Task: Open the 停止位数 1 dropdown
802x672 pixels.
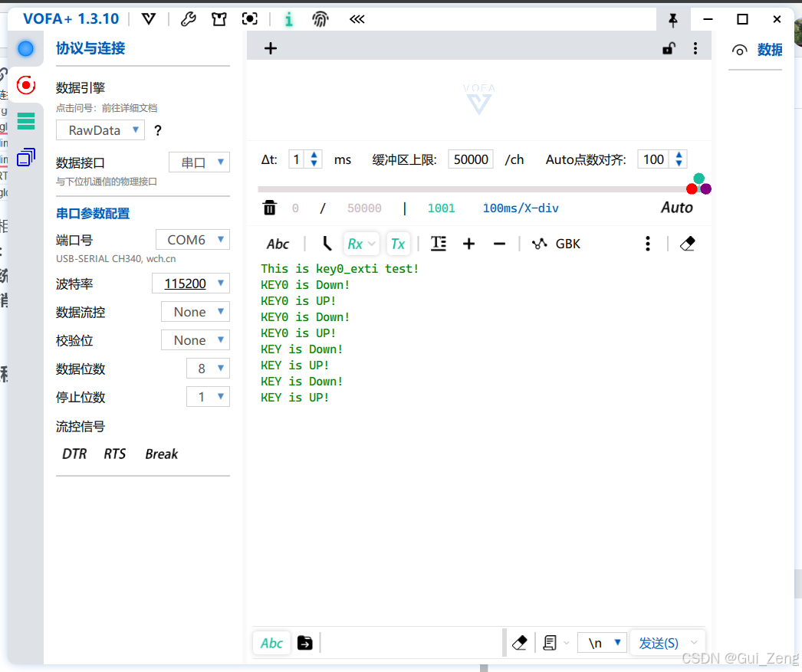Action: pos(209,397)
